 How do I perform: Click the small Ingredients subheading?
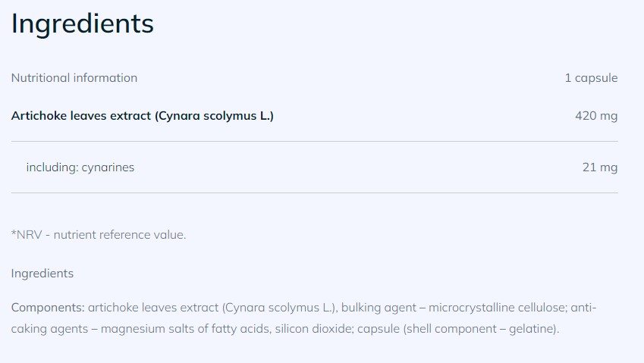coord(42,274)
